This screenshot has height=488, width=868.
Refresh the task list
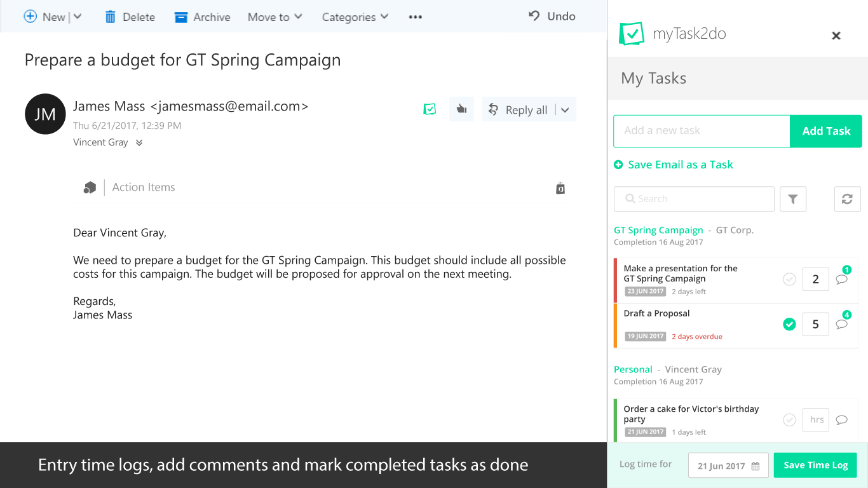847,199
